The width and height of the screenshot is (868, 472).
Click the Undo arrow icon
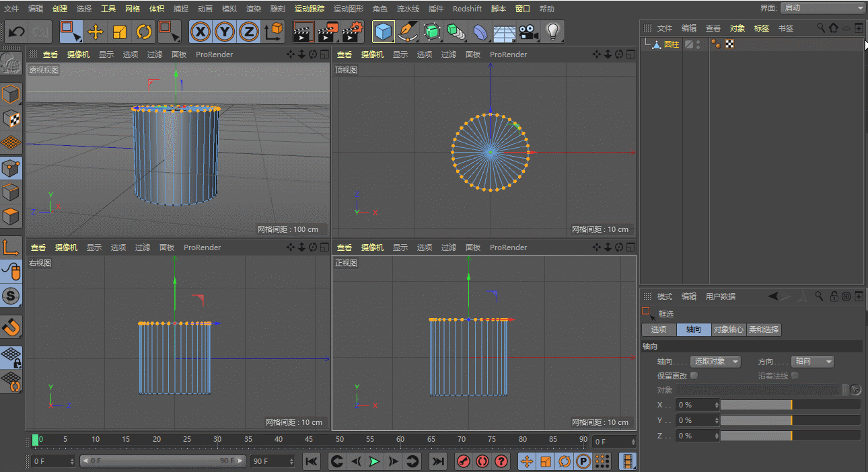17,32
